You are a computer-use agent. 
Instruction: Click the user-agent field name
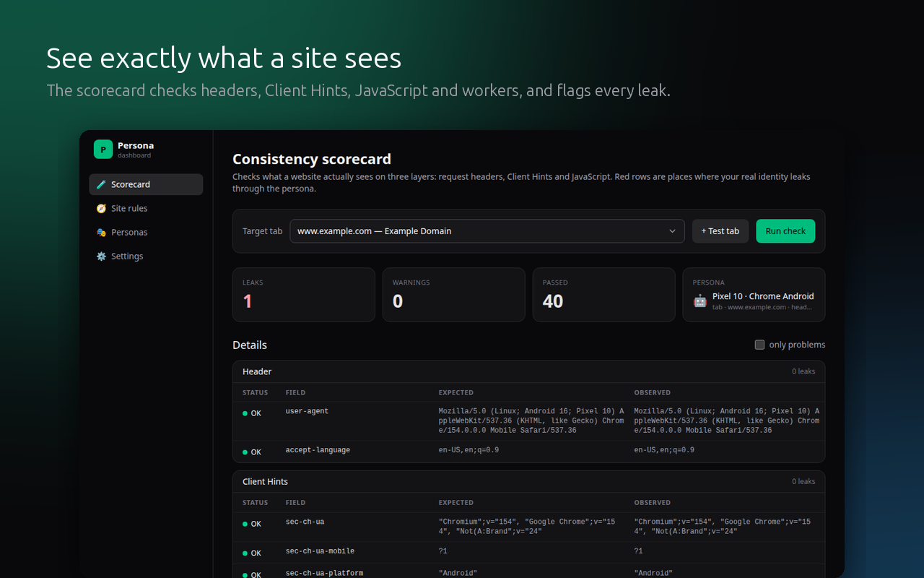click(307, 411)
